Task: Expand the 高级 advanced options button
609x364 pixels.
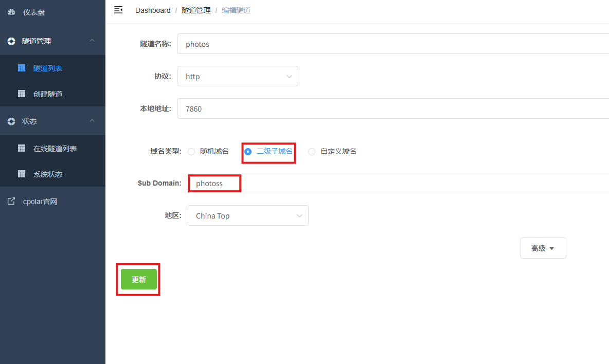Action: point(543,248)
